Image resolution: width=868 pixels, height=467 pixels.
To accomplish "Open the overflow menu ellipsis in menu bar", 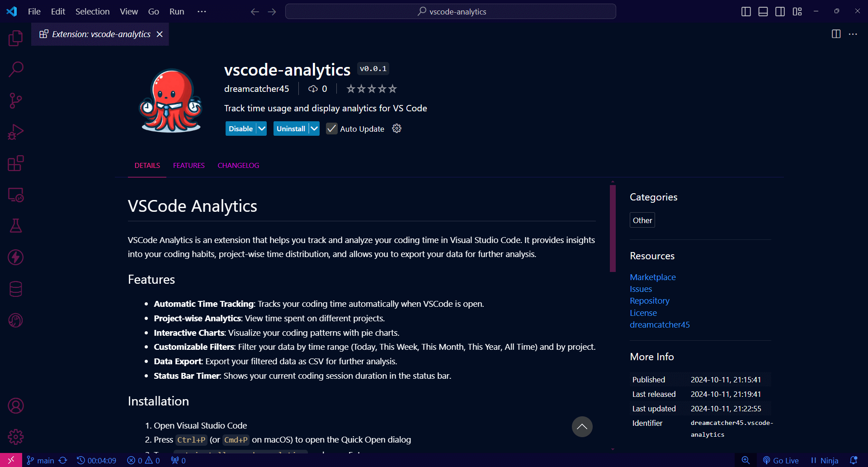I will click(202, 12).
